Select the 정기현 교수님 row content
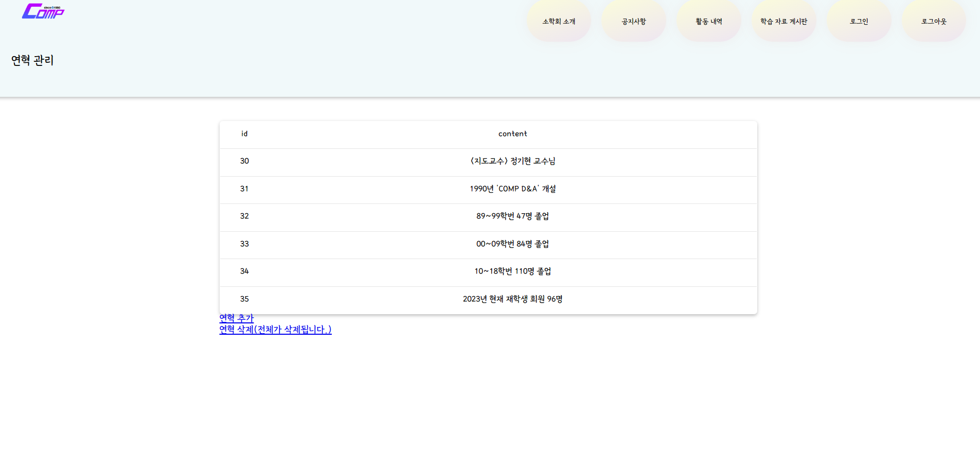 (512, 161)
